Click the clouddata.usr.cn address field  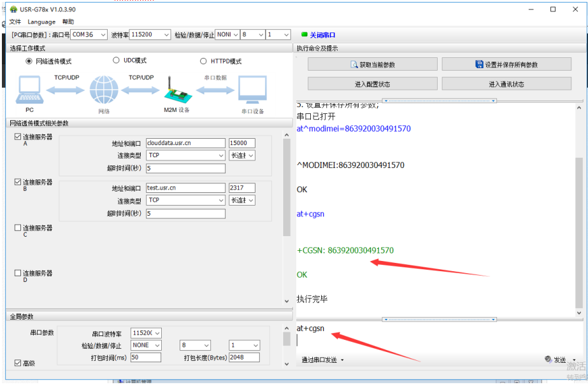[185, 143]
